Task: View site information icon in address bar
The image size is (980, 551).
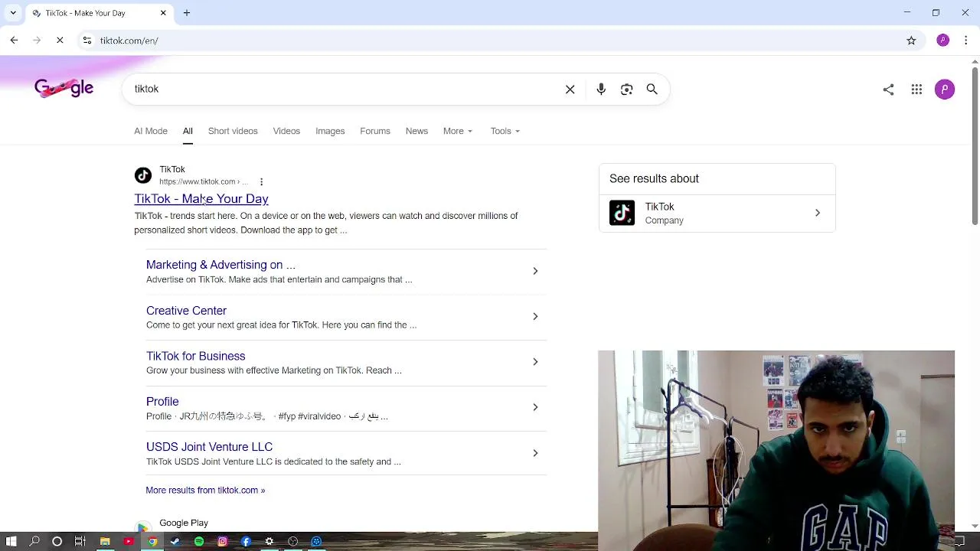Action: click(x=87, y=41)
